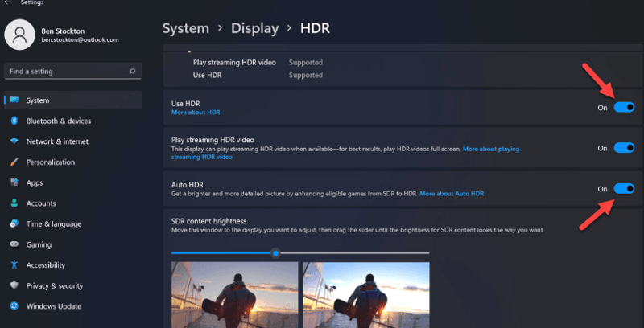
Task: Open the More about HDR link
Action: [x=196, y=113]
